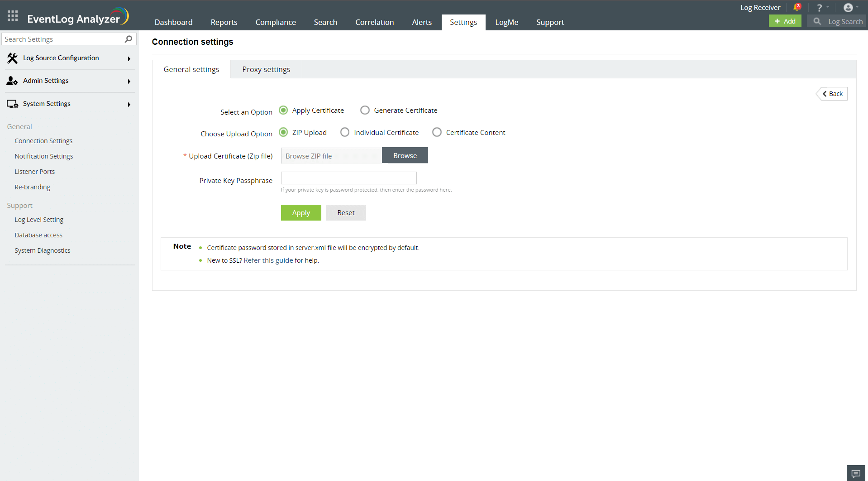
Task: Open the Compliance menu
Action: click(x=275, y=22)
